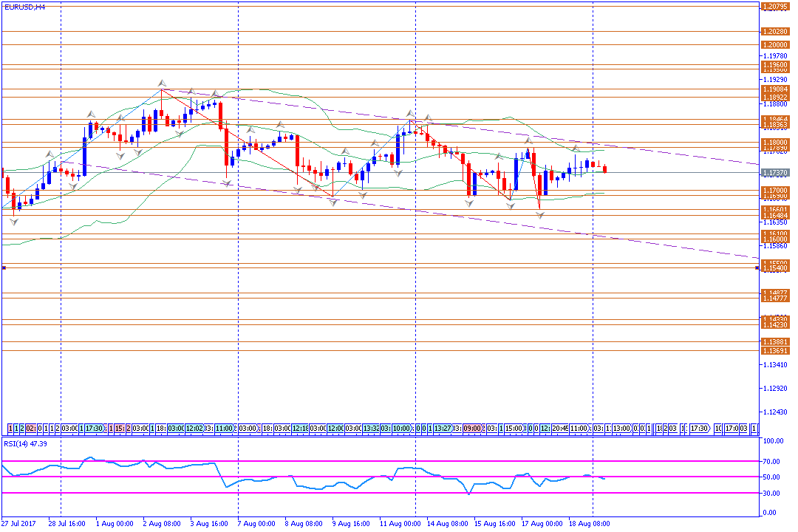Select the current price label 1.17370
This screenshot has height=532, width=798.
[x=774, y=173]
